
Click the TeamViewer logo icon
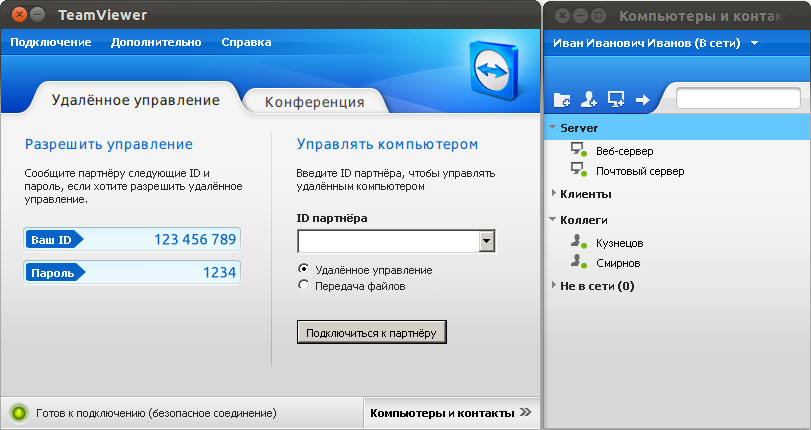(x=493, y=70)
